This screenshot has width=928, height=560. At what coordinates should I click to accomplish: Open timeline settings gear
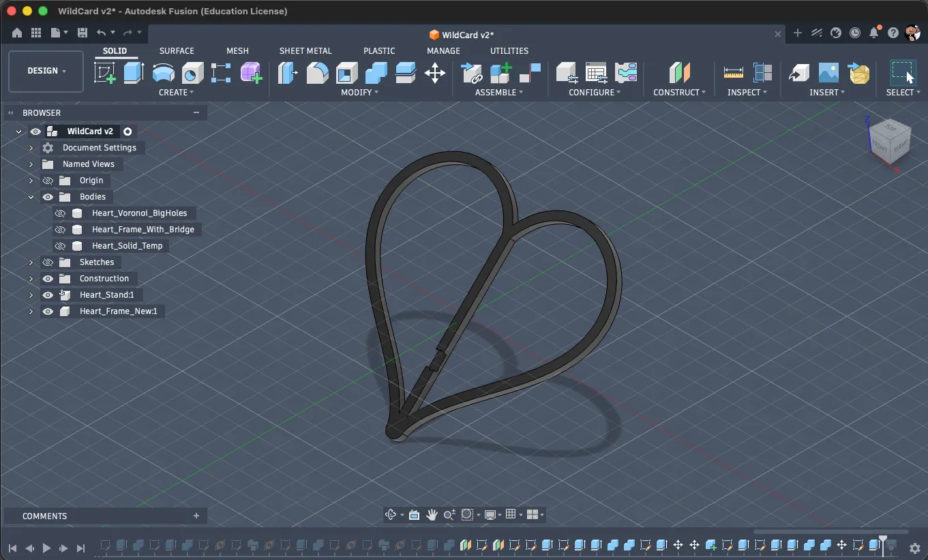[915, 548]
